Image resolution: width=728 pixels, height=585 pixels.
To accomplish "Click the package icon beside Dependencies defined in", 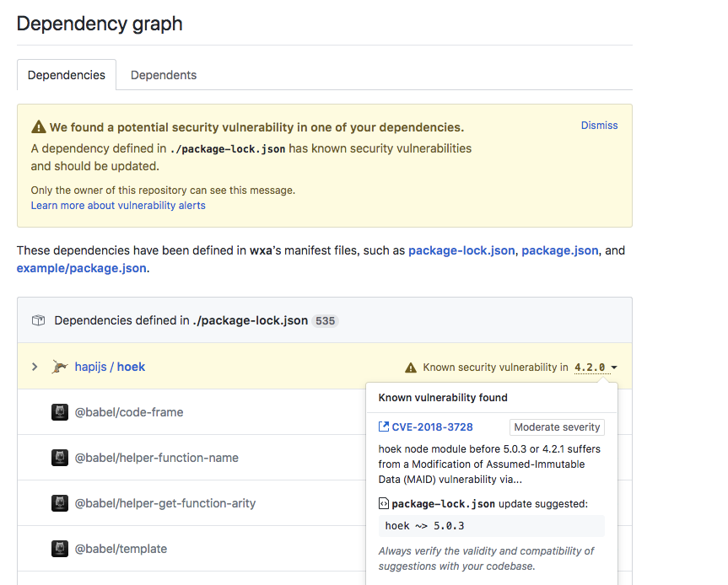I will click(38, 320).
